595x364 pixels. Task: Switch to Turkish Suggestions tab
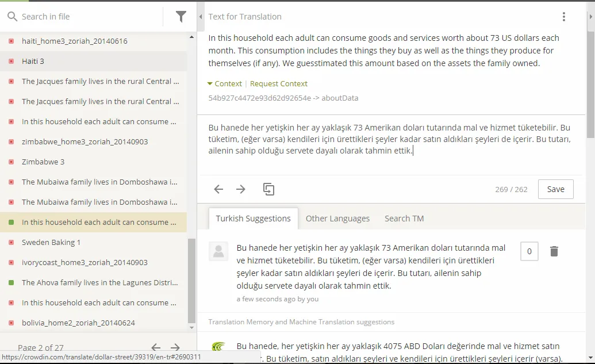[x=253, y=219]
